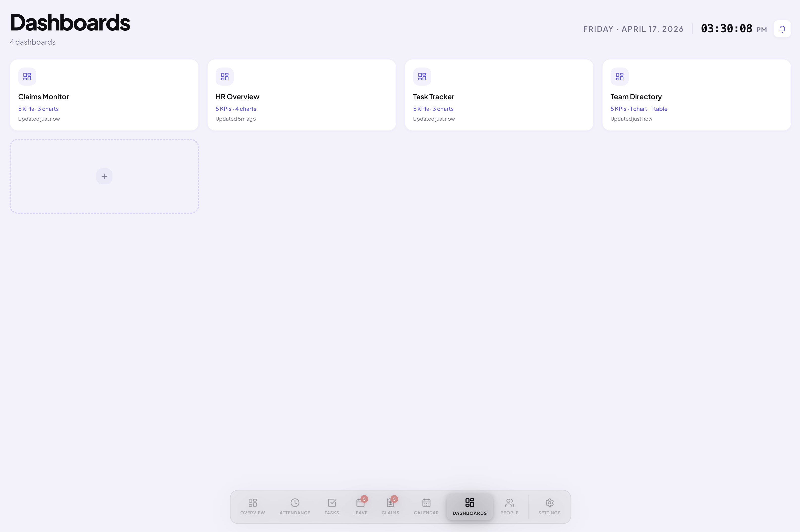Image resolution: width=800 pixels, height=532 pixels.
Task: Open the Leave section
Action: tap(360, 507)
